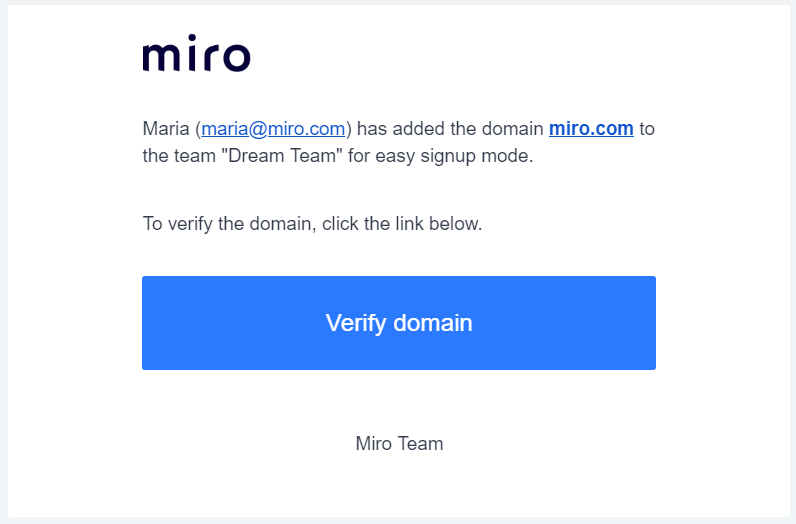Click blank area below Miro Team signature
This screenshot has height=524, width=796.
click(x=399, y=488)
